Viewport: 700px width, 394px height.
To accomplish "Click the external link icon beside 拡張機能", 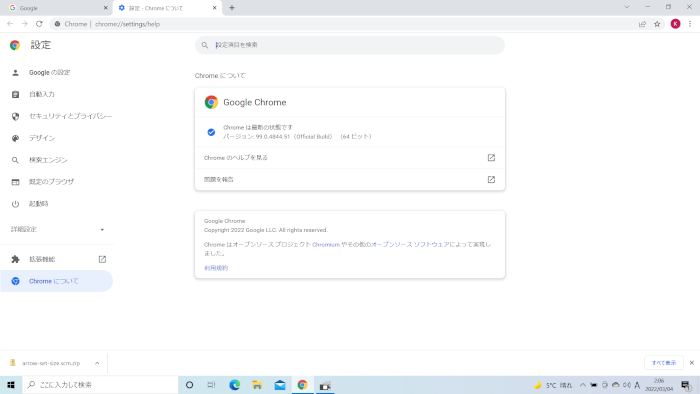I will tap(102, 259).
